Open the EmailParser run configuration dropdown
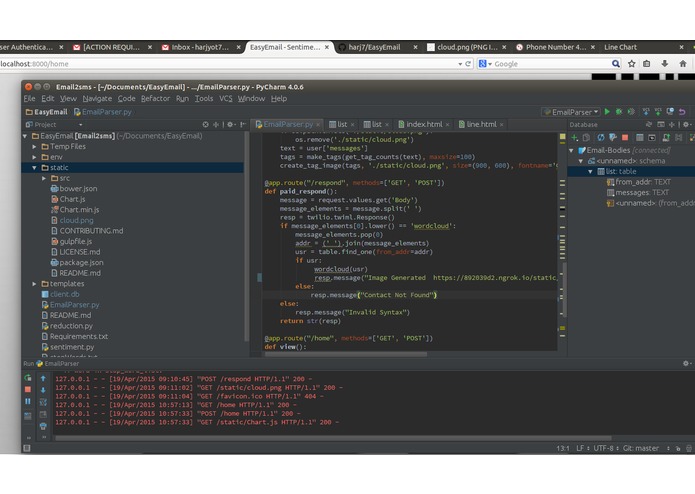 pyautogui.click(x=571, y=112)
